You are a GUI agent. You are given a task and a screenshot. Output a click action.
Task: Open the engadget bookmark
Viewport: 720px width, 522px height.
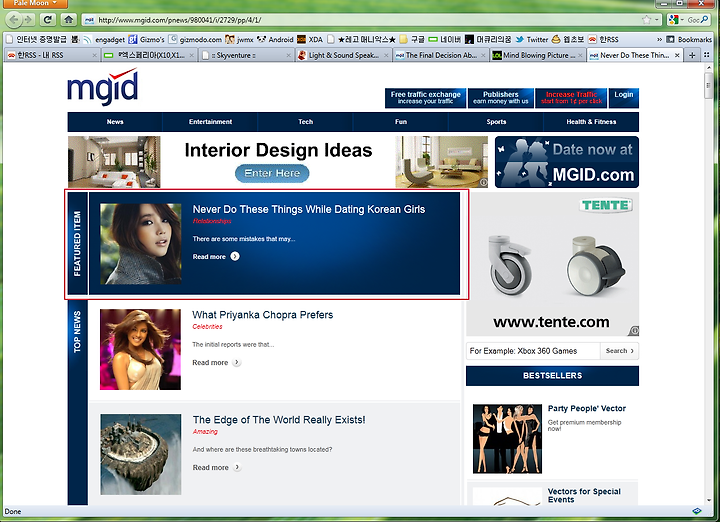[x=104, y=39]
